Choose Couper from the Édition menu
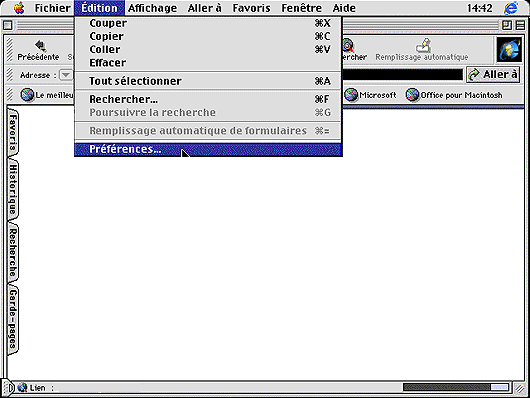Image resolution: width=530 pixels, height=398 pixels. (208, 23)
